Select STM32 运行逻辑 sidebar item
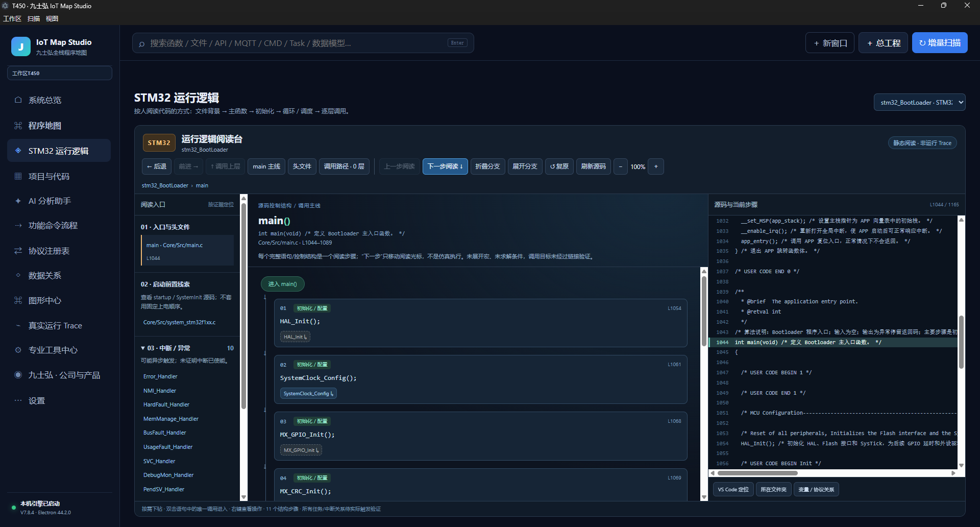 59,151
